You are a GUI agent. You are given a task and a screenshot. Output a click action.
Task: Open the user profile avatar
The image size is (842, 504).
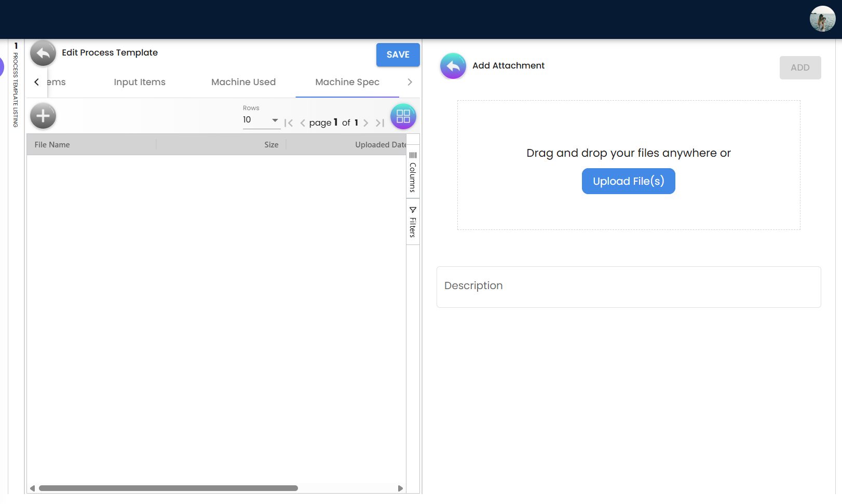pyautogui.click(x=822, y=19)
